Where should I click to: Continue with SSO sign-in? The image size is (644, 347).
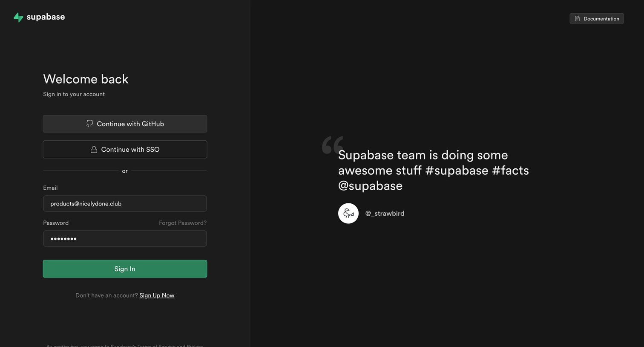click(x=125, y=149)
